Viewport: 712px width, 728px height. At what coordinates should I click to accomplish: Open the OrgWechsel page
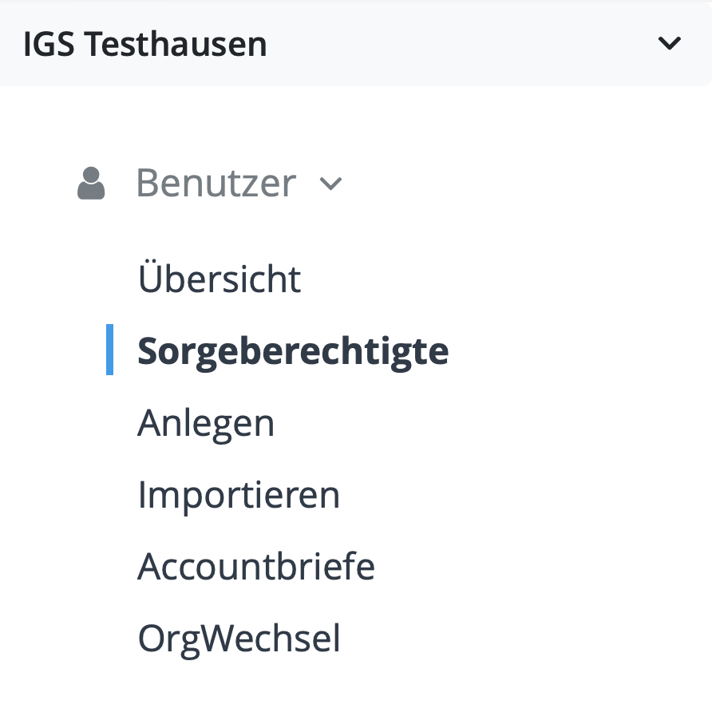coord(239,639)
